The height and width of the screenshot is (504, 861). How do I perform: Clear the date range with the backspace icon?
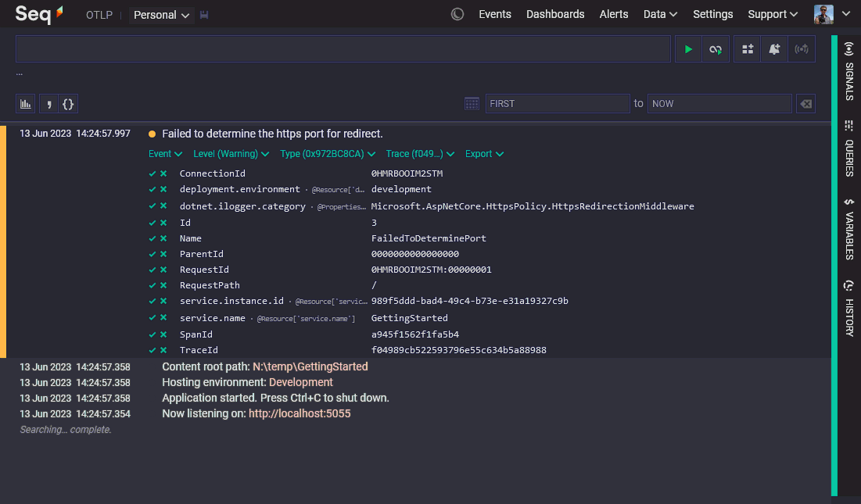805,104
